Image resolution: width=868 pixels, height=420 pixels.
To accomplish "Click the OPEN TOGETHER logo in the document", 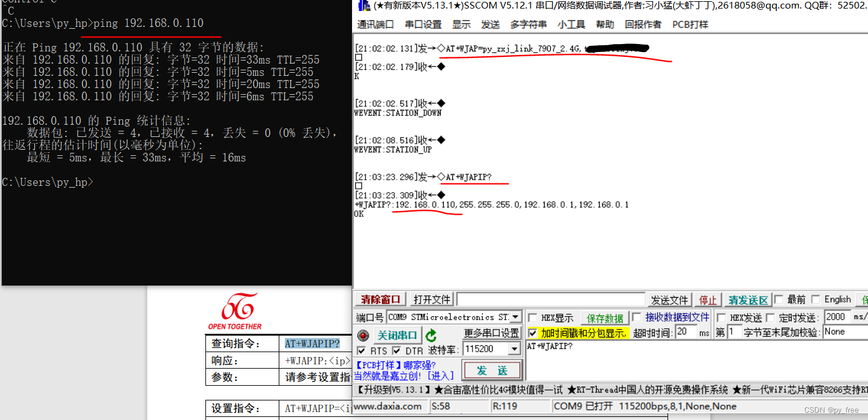I will point(235,312).
